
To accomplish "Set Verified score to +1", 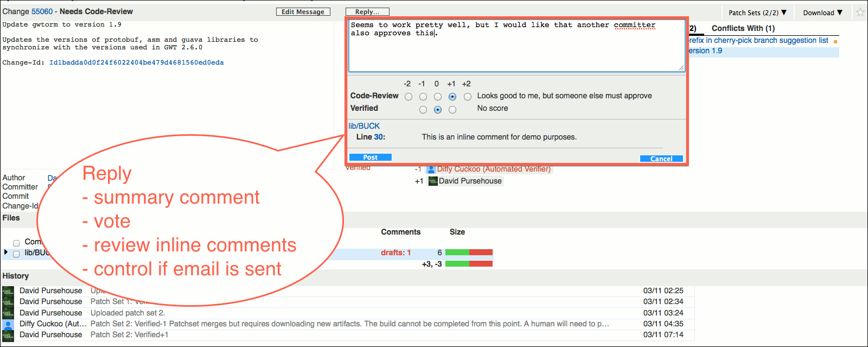I will coord(452,110).
